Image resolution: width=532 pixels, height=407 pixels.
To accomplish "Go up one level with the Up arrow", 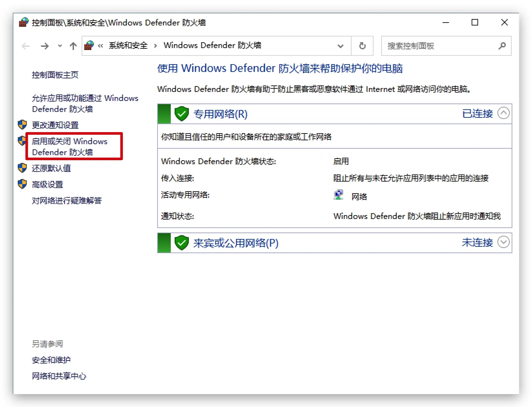I will (73, 46).
